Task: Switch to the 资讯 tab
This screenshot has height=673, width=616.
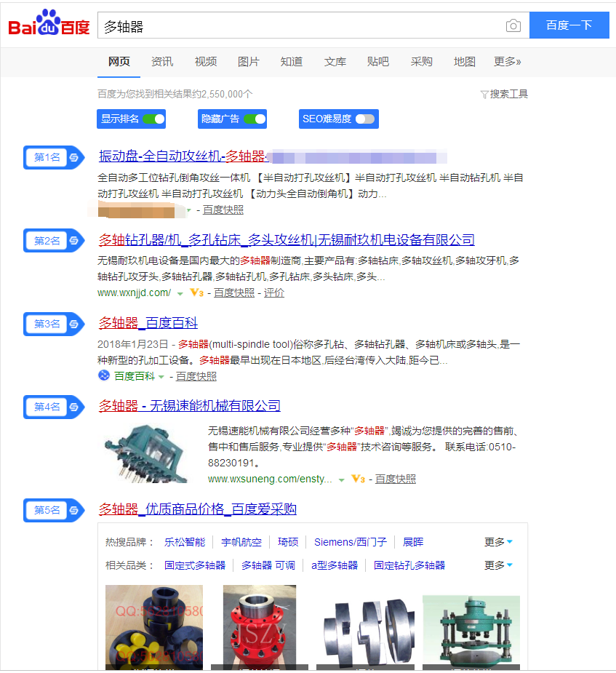Action: (x=162, y=62)
